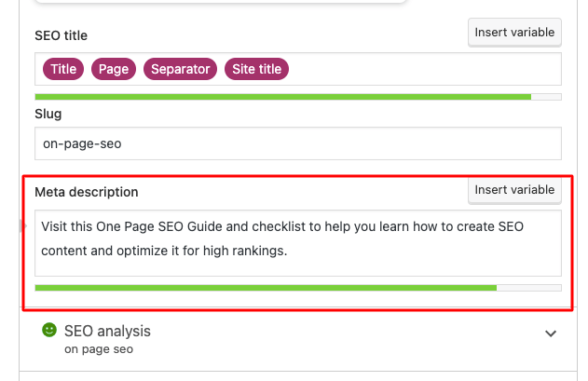Select the Separator variable pill
The height and width of the screenshot is (381, 588).
pyautogui.click(x=181, y=69)
